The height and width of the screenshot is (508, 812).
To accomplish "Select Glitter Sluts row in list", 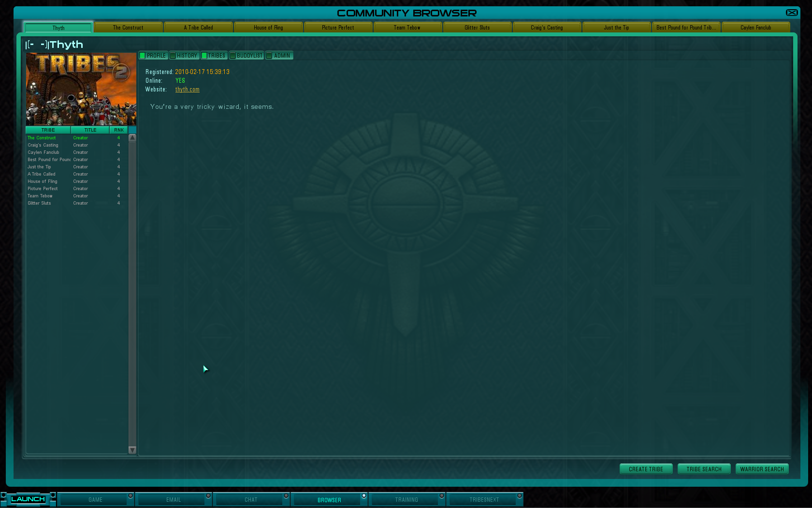I will tap(77, 203).
